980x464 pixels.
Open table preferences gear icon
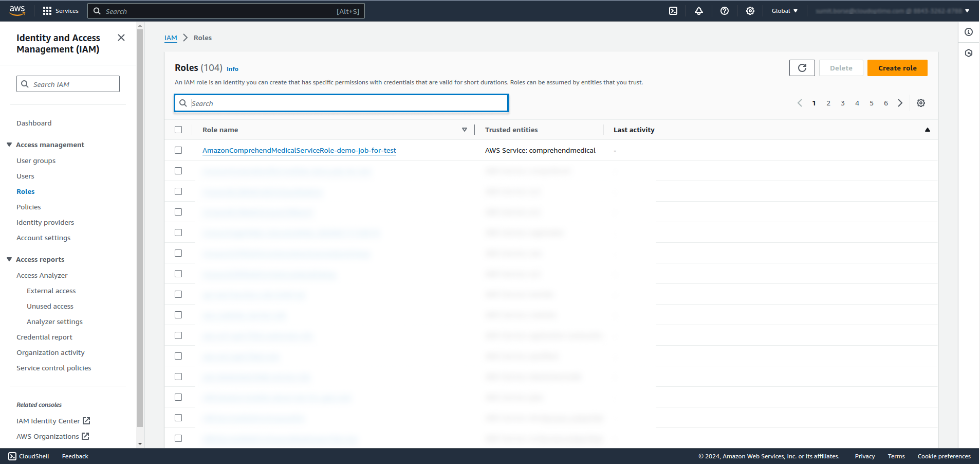click(921, 103)
